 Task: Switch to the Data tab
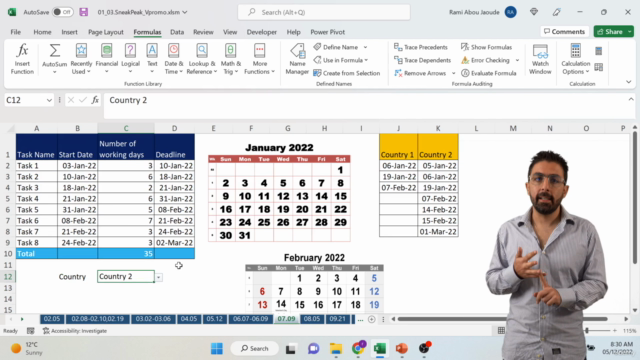[177, 32]
